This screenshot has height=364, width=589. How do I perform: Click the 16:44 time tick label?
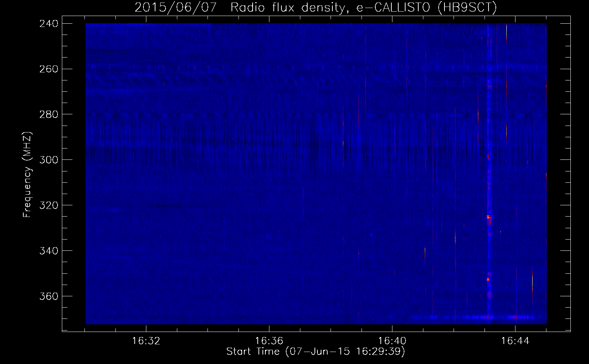tap(515, 341)
